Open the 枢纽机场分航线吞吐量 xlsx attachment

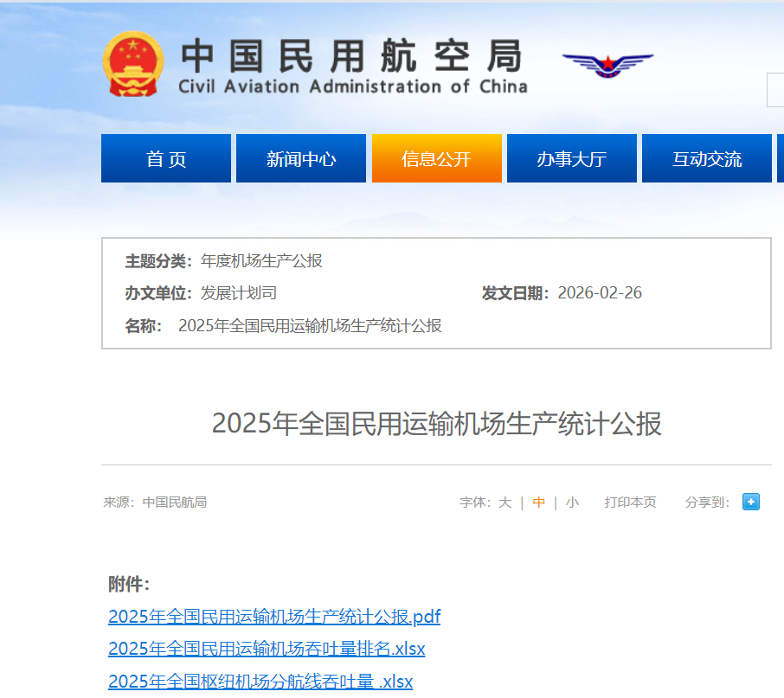(260, 682)
